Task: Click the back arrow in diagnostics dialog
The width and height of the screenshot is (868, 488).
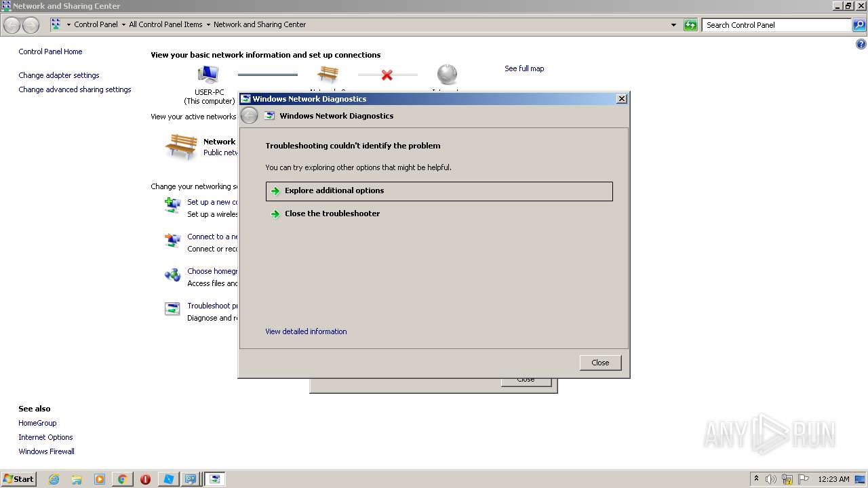Action: click(x=249, y=116)
